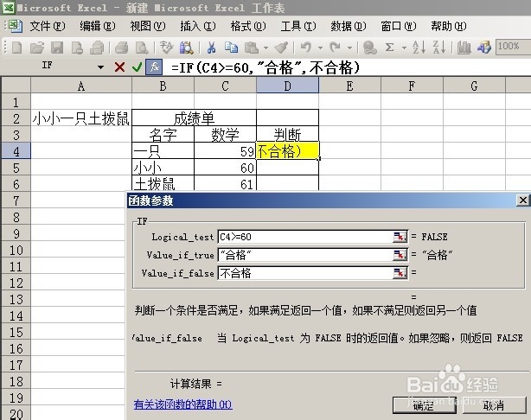Click the Select All corner button
531x420 pixels.
[x=16, y=86]
